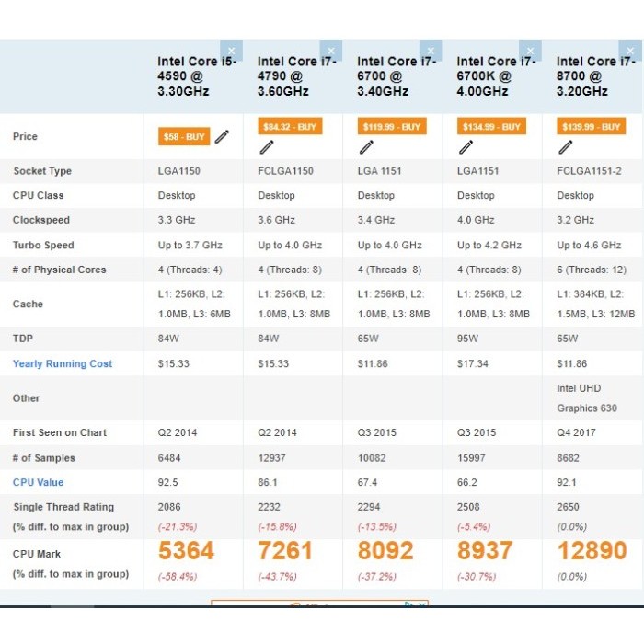The width and height of the screenshot is (644, 644).
Task: Click the 5364 CPU Mark score
Action: 186,551
